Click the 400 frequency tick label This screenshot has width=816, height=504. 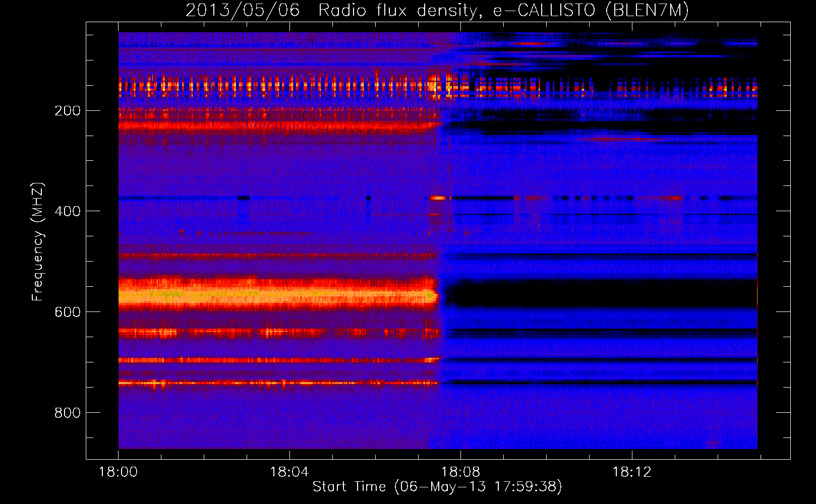68,211
